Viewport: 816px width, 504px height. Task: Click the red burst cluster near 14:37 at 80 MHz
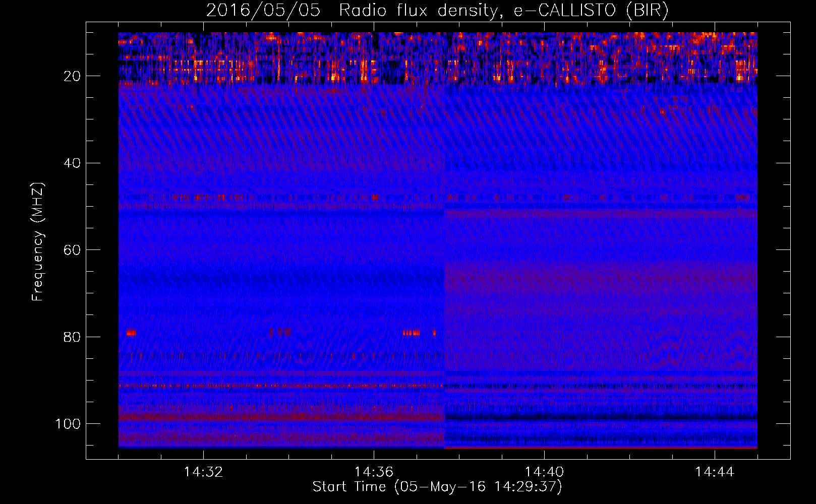(x=411, y=333)
